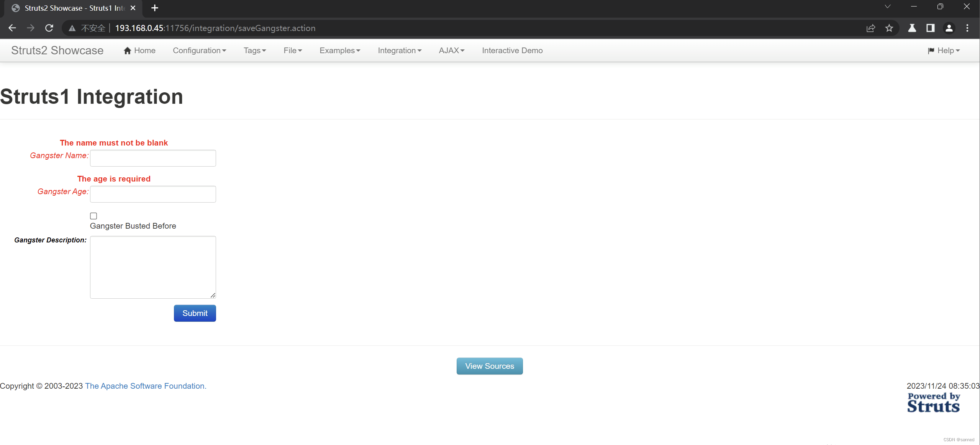Close the Struts2 Showcase tab

coord(133,8)
